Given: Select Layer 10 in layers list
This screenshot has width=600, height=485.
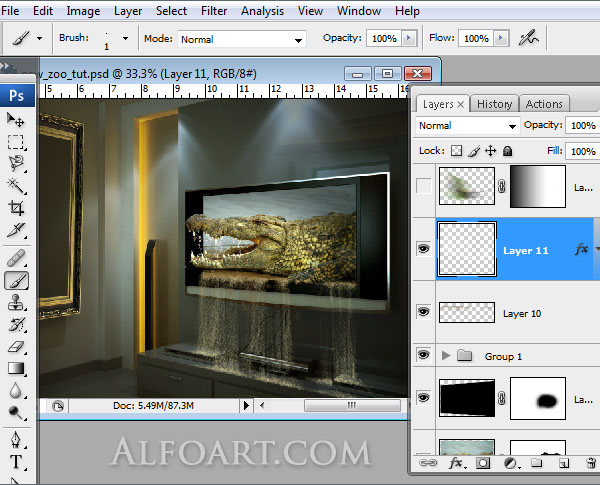Looking at the screenshot, I should pyautogui.click(x=518, y=312).
